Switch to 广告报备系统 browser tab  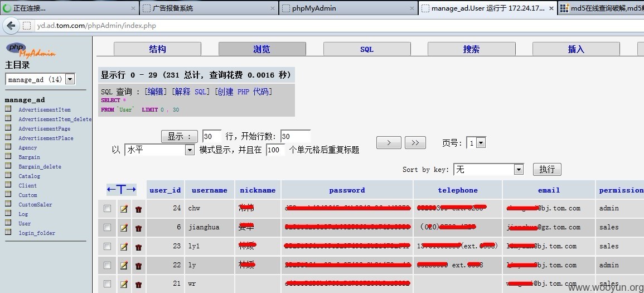click(209, 8)
